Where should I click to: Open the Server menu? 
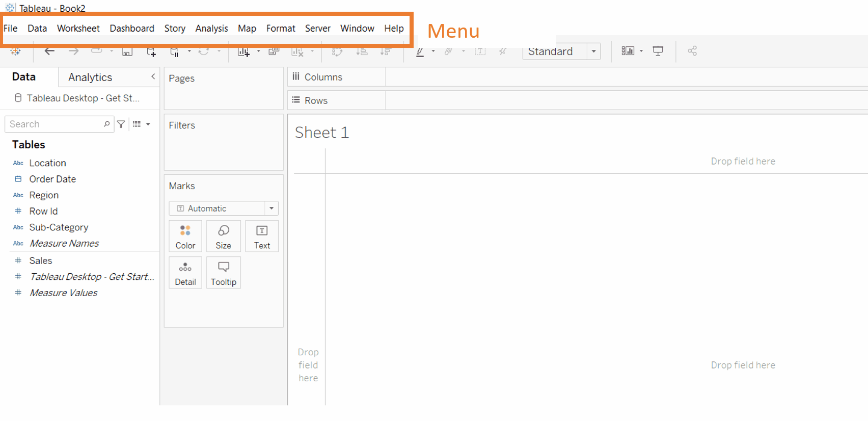318,29
